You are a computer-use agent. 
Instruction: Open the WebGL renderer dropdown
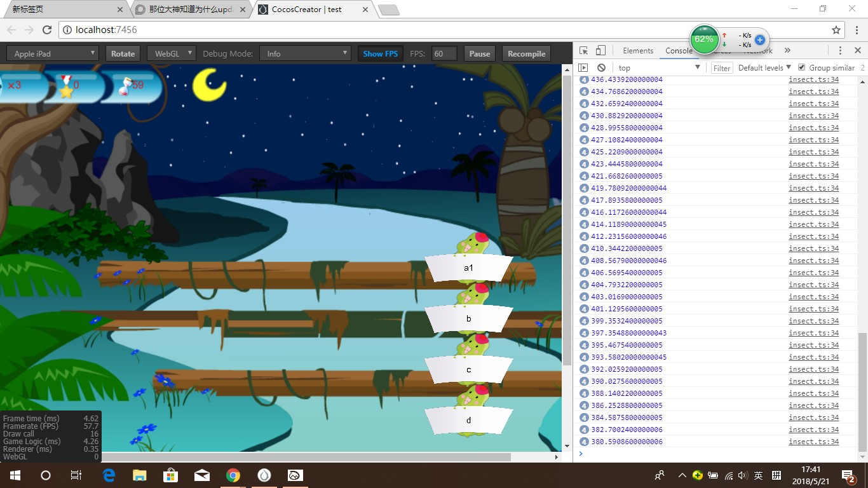(172, 54)
